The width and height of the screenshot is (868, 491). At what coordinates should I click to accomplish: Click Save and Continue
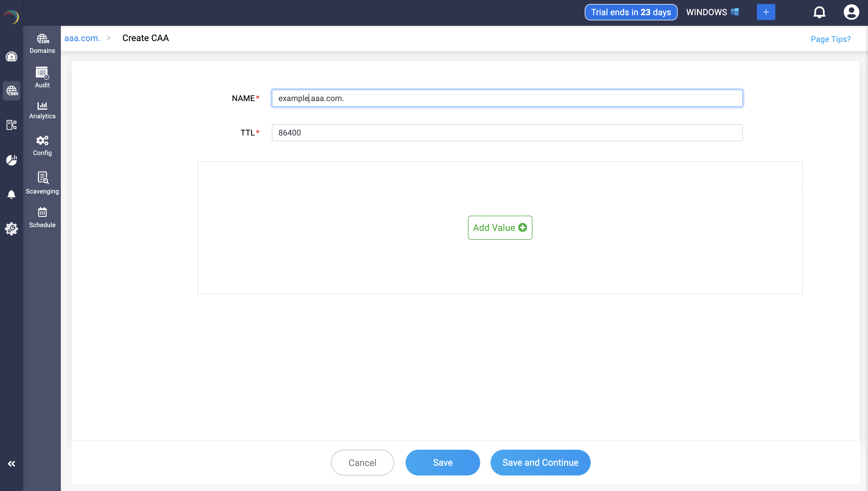[x=540, y=462]
